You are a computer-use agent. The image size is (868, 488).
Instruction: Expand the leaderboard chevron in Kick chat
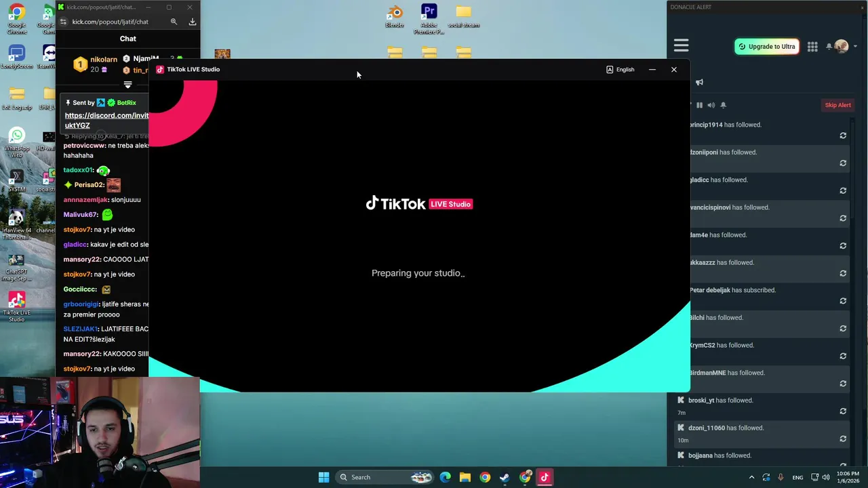tap(127, 85)
